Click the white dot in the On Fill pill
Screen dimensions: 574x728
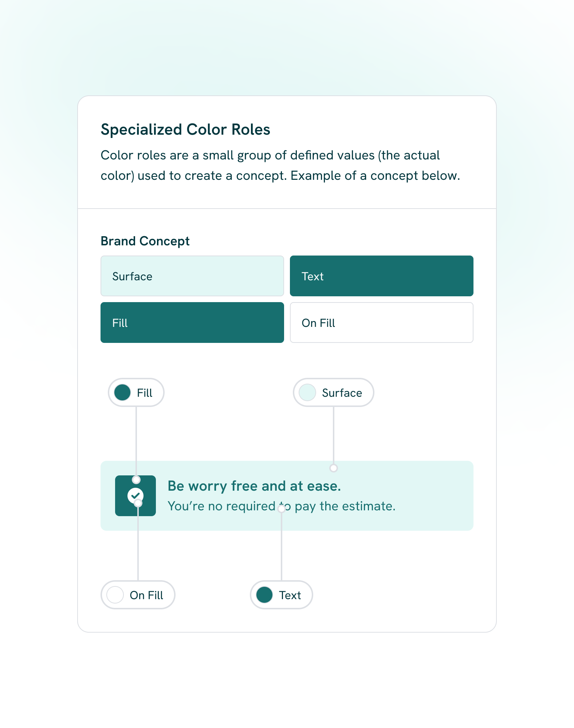pyautogui.click(x=115, y=595)
